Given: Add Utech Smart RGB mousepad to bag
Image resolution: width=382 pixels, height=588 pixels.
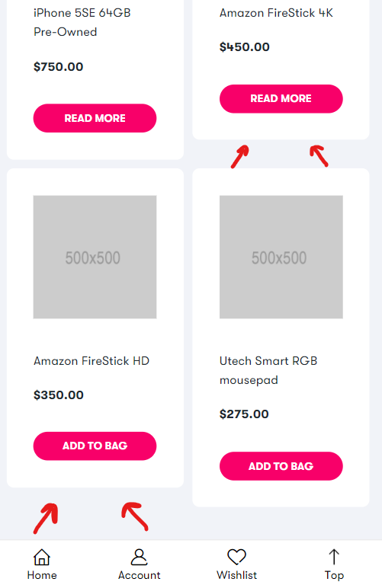Looking at the screenshot, I should 281,466.
